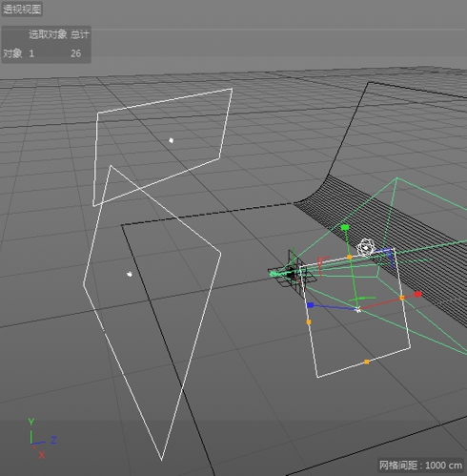Click the red X-axis gizmo handle
Image resolution: width=467 pixels, height=476 pixels.
[418, 294]
